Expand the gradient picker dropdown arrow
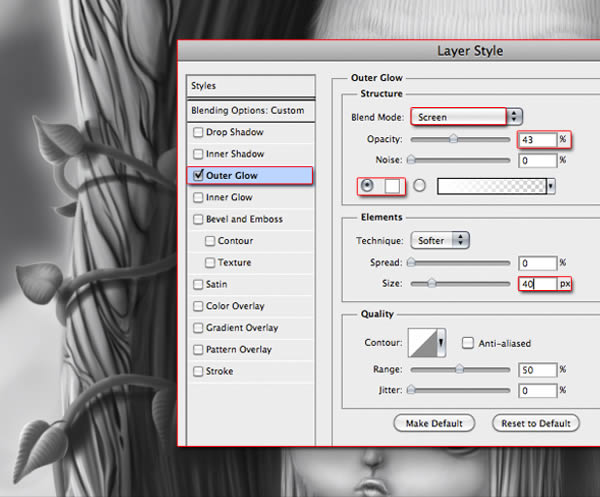Screen dimensions: 600x497 551,186
